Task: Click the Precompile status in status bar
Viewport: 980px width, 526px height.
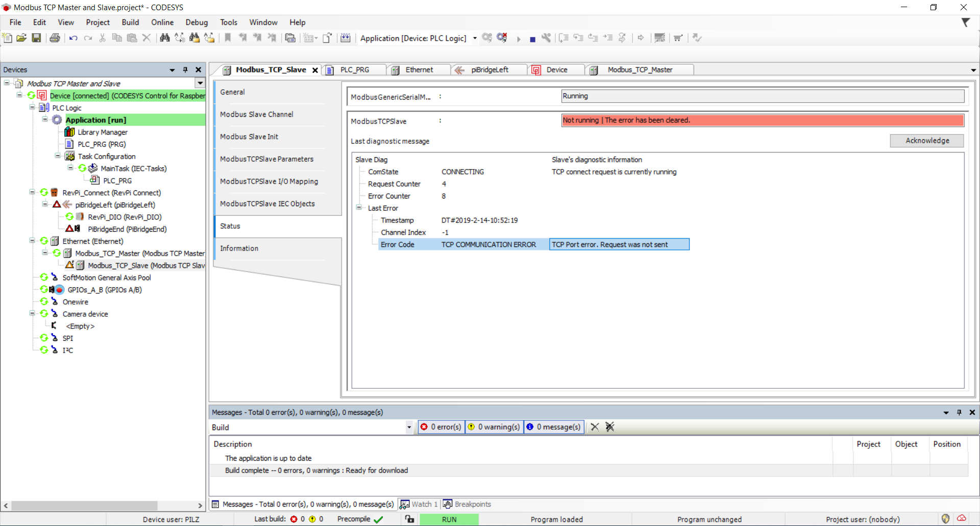Action: [360, 519]
